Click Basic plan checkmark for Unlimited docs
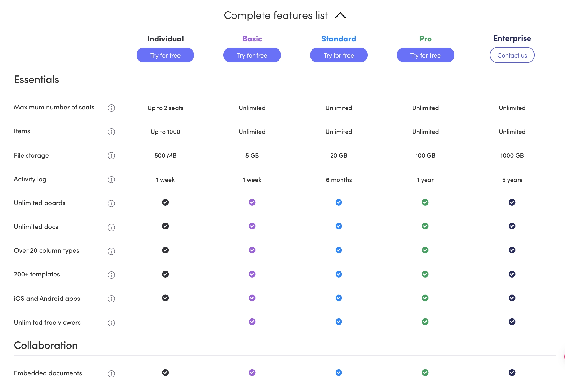Screen dimensions: 565x392 (252, 226)
